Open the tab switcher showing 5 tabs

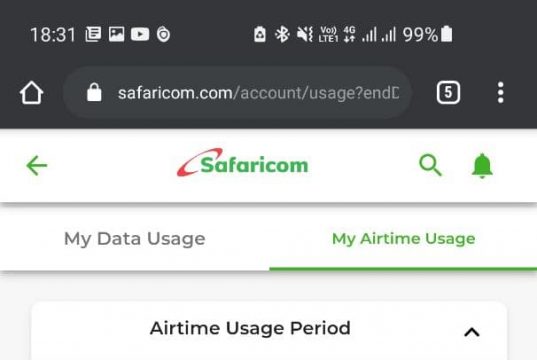coord(448,92)
